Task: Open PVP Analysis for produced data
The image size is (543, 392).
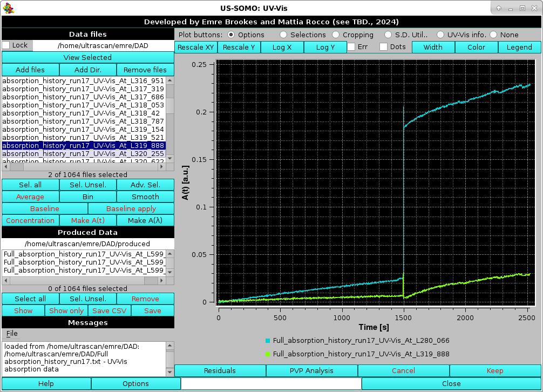Action: tap(312, 370)
